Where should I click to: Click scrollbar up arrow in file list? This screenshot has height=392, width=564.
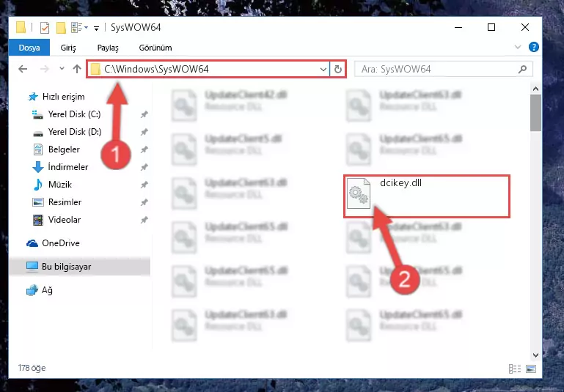[x=535, y=89]
